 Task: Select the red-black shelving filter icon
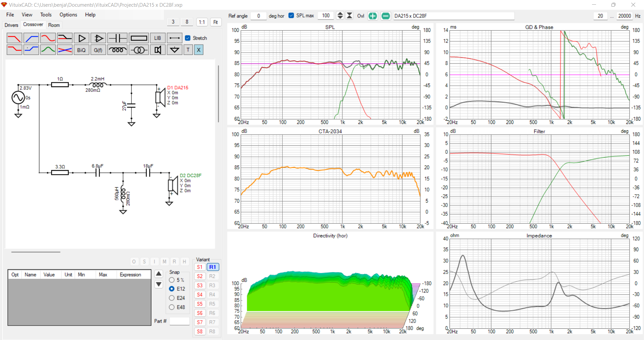tap(65, 38)
